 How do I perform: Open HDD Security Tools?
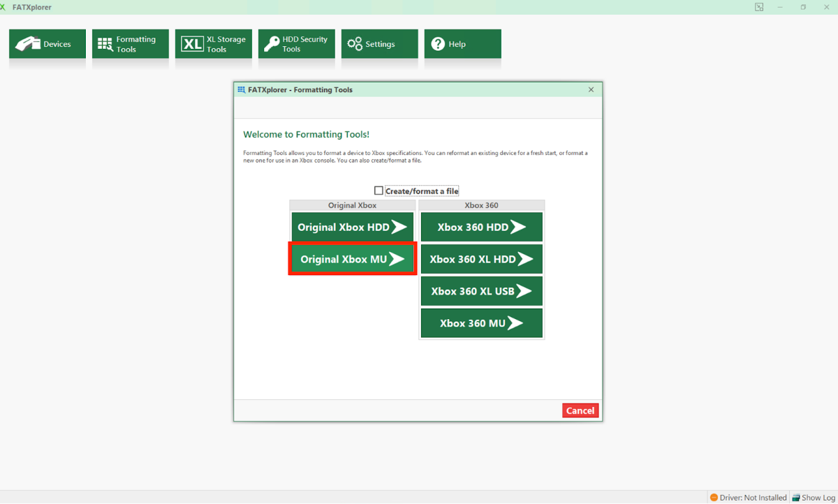[x=297, y=44]
